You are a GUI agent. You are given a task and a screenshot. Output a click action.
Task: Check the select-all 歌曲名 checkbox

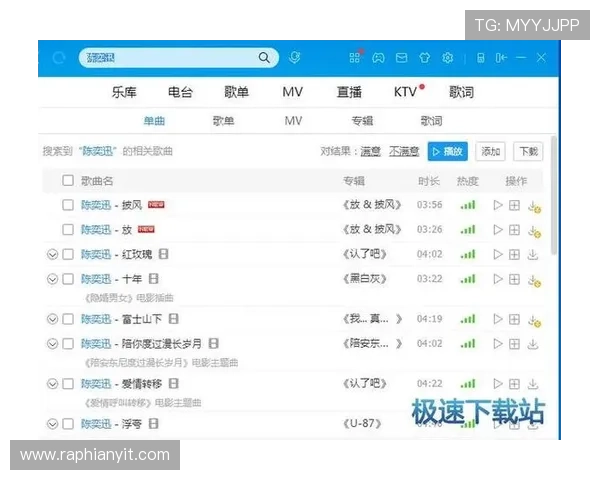tap(68, 180)
